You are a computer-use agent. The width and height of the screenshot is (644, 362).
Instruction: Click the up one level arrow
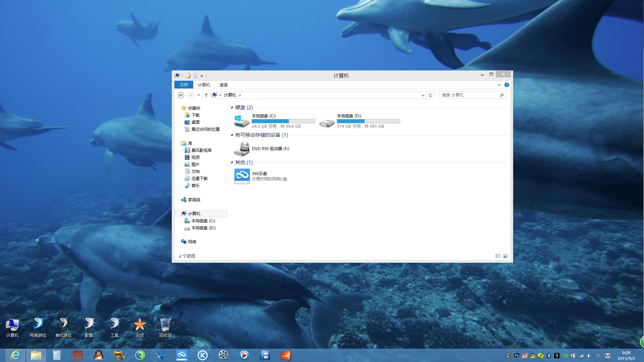point(206,95)
